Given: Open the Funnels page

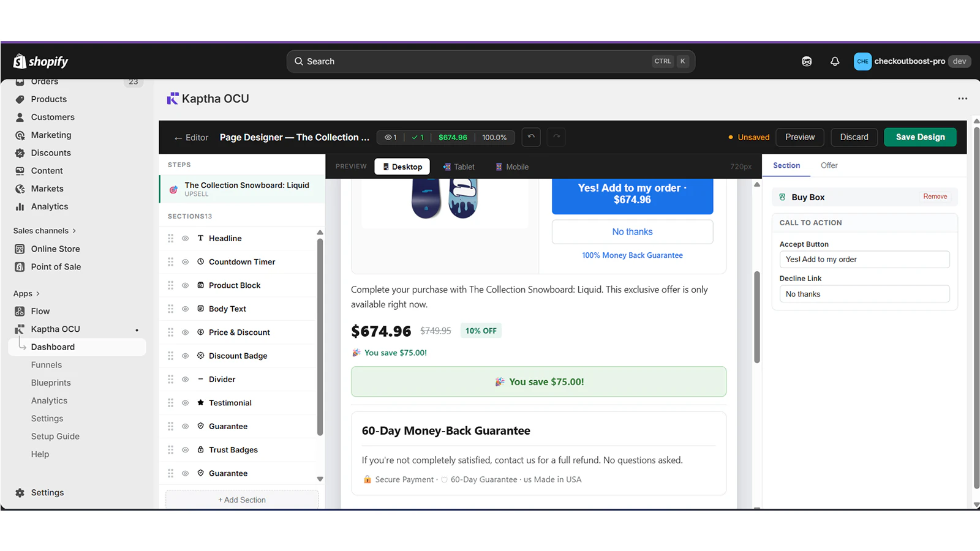Looking at the screenshot, I should pos(47,365).
